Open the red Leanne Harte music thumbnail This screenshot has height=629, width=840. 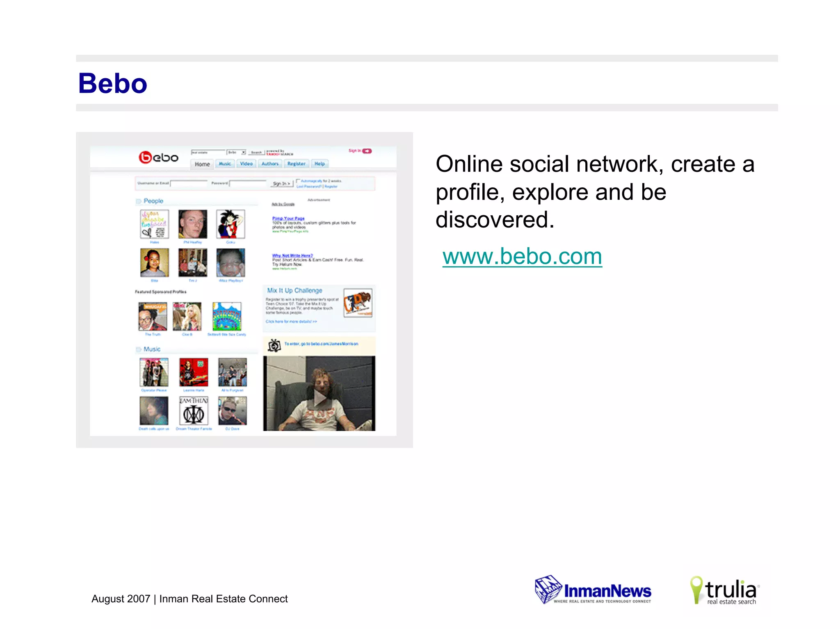coord(194,372)
